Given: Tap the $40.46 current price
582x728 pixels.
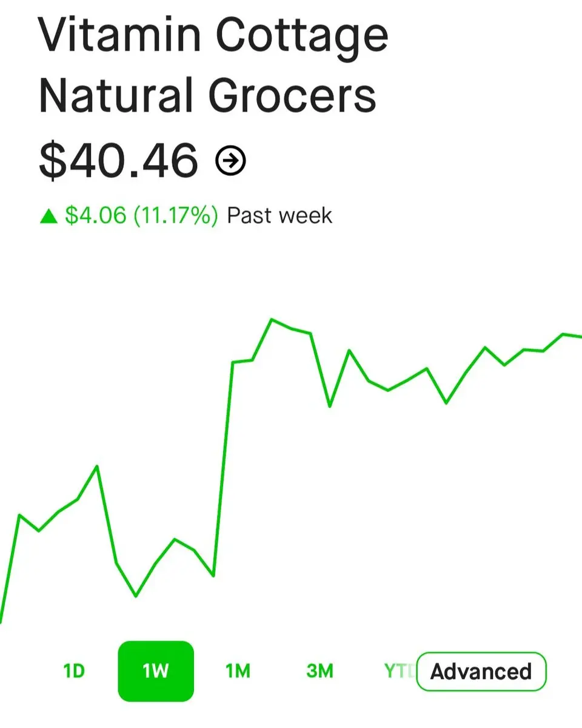Looking at the screenshot, I should coord(119,160).
